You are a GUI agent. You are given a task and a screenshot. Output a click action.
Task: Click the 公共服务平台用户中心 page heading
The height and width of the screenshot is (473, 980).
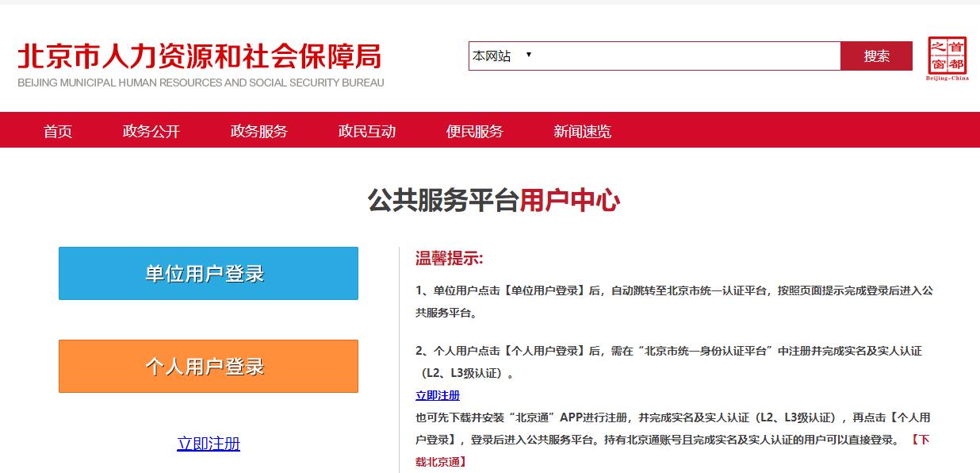point(493,201)
